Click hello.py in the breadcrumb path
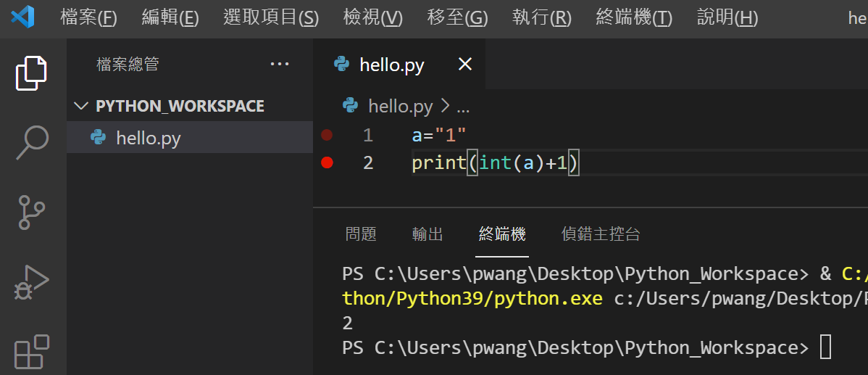Screen dimensions: 868x375 (x=400, y=107)
